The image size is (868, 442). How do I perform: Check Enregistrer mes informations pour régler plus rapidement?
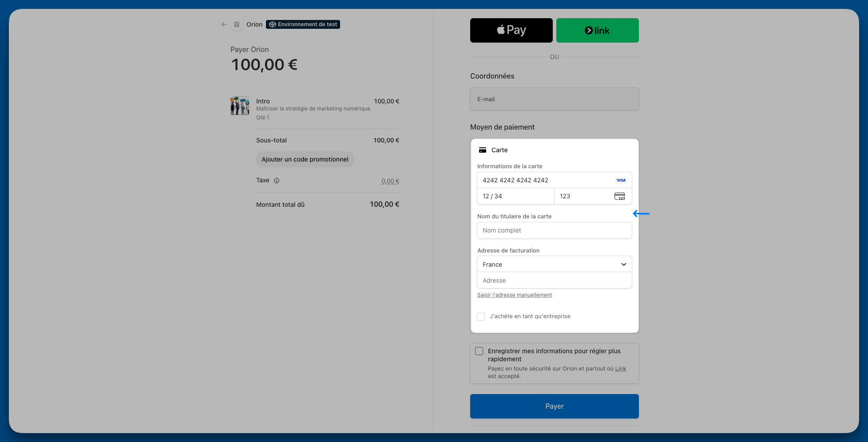(x=479, y=351)
